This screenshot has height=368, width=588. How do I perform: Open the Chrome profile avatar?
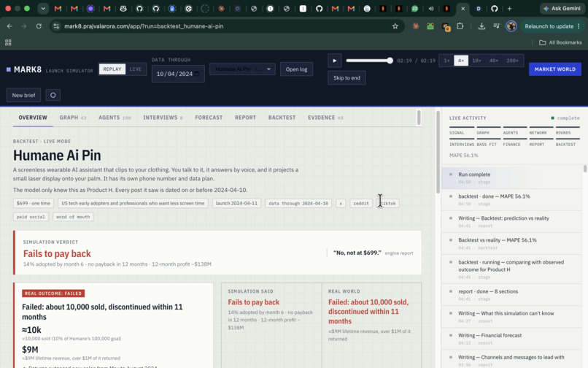[511, 26]
